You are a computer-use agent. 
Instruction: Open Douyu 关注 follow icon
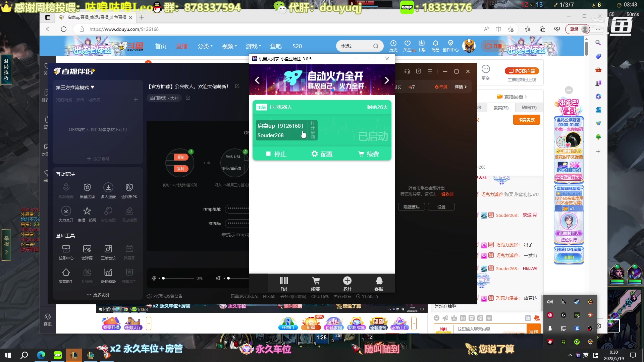(408, 46)
